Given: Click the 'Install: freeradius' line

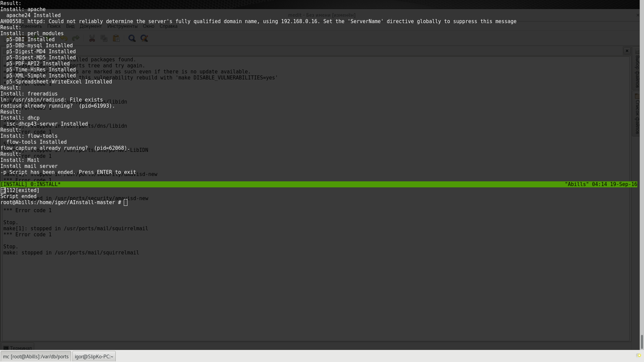Looking at the screenshot, I should click(x=29, y=94).
